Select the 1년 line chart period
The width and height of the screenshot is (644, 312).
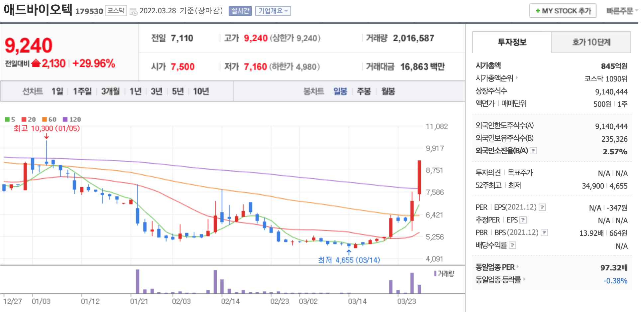(135, 91)
